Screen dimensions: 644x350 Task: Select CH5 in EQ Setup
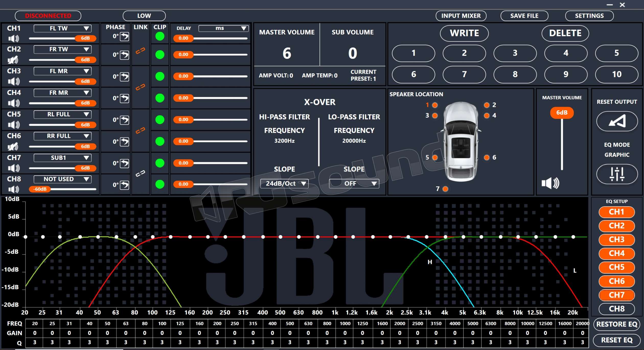(617, 267)
